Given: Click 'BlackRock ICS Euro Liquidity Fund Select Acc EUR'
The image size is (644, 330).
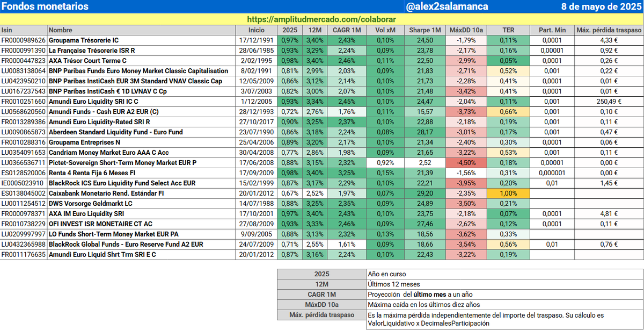Looking at the screenshot, I should pos(122,183).
